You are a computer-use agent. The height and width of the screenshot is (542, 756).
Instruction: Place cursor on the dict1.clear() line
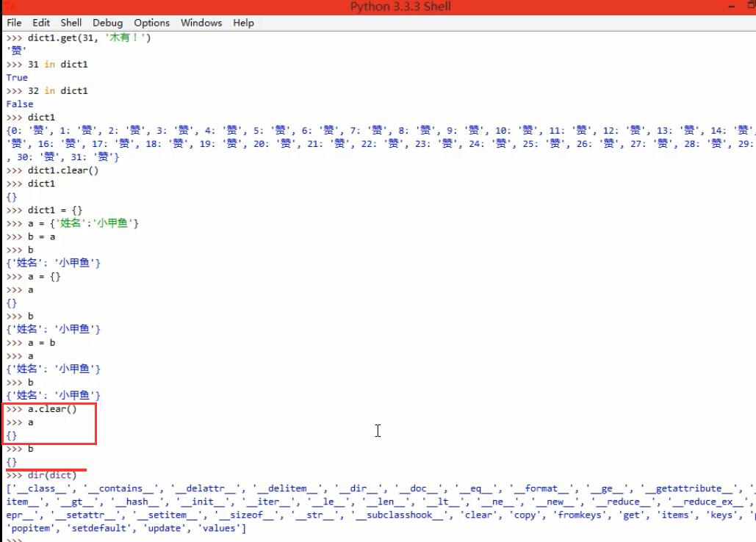click(x=62, y=170)
